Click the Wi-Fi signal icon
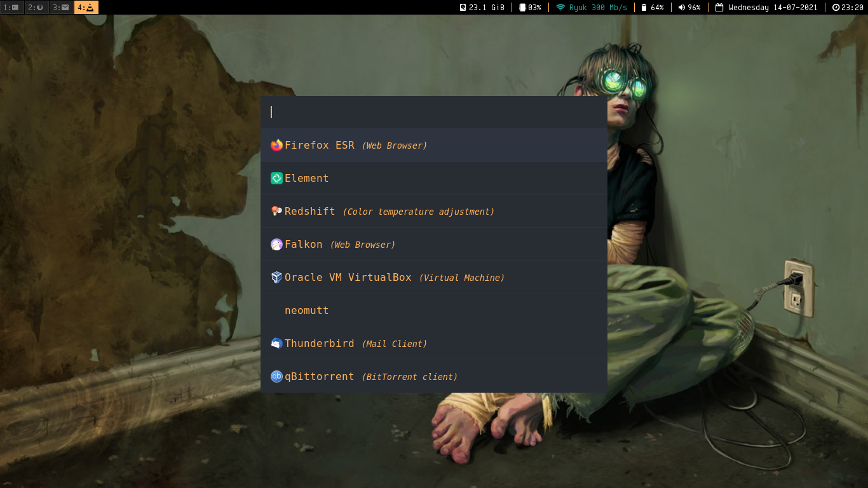 click(560, 8)
